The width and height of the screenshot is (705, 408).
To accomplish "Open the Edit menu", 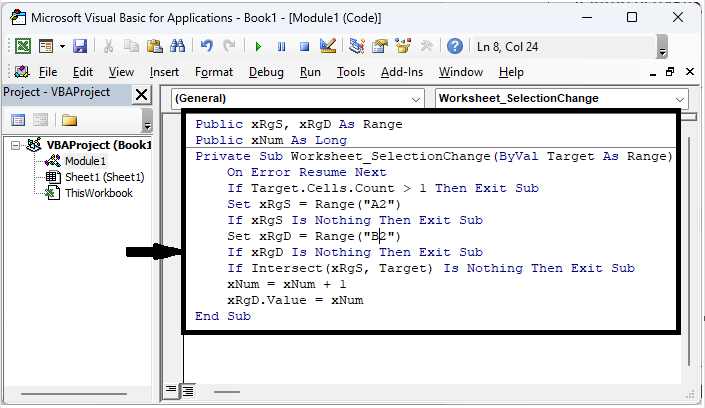I will [83, 72].
